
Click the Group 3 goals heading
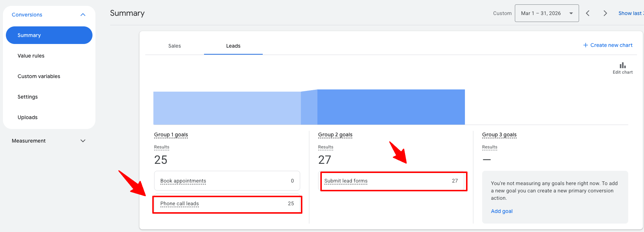(x=499, y=135)
